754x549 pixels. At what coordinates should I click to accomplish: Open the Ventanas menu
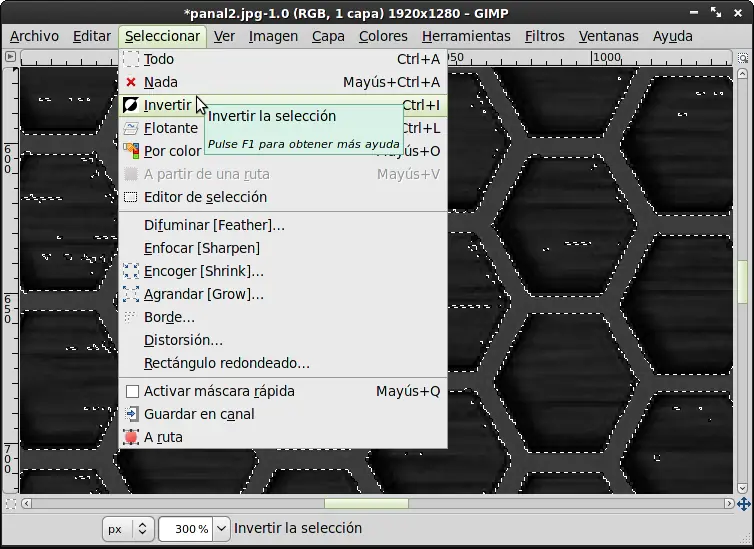pos(608,37)
